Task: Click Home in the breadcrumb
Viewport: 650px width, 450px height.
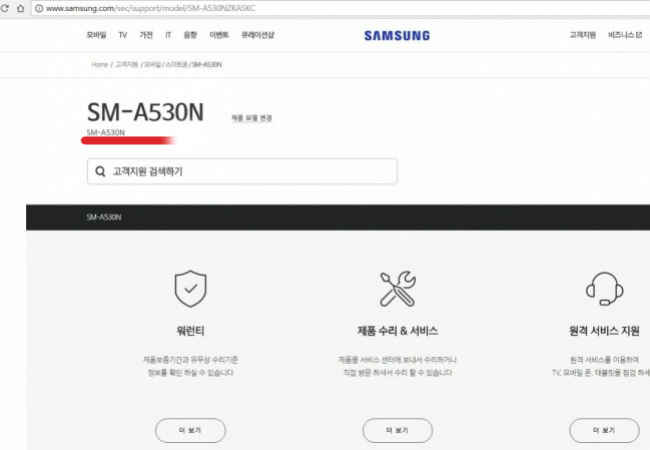Action: point(99,65)
